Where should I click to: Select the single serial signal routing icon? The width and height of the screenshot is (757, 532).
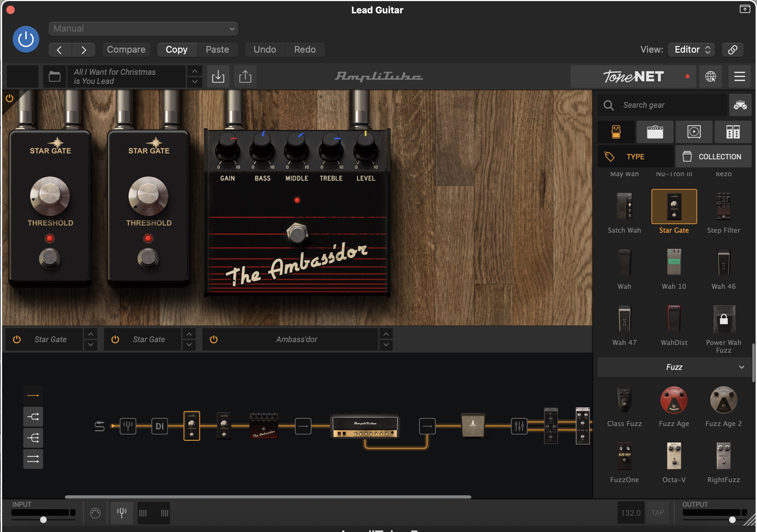point(33,395)
